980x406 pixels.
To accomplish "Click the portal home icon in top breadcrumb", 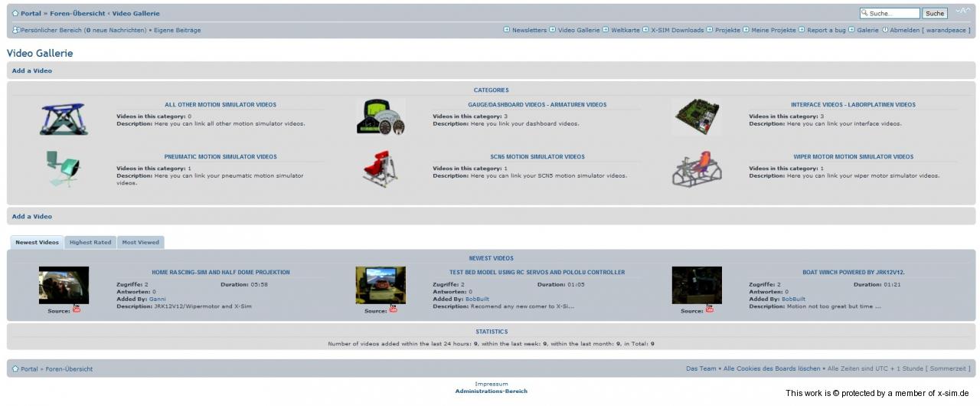I will pos(15,14).
